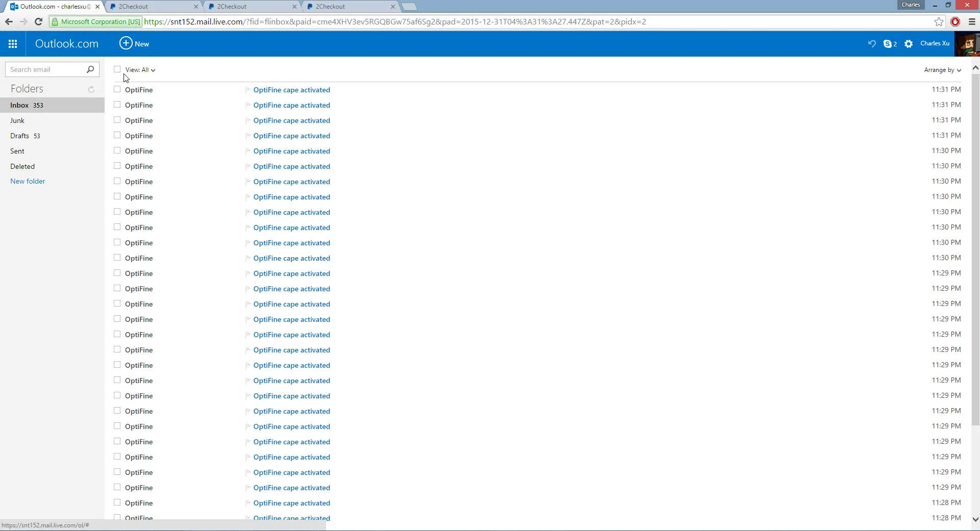Expand the View: All dropdown

[x=140, y=70]
